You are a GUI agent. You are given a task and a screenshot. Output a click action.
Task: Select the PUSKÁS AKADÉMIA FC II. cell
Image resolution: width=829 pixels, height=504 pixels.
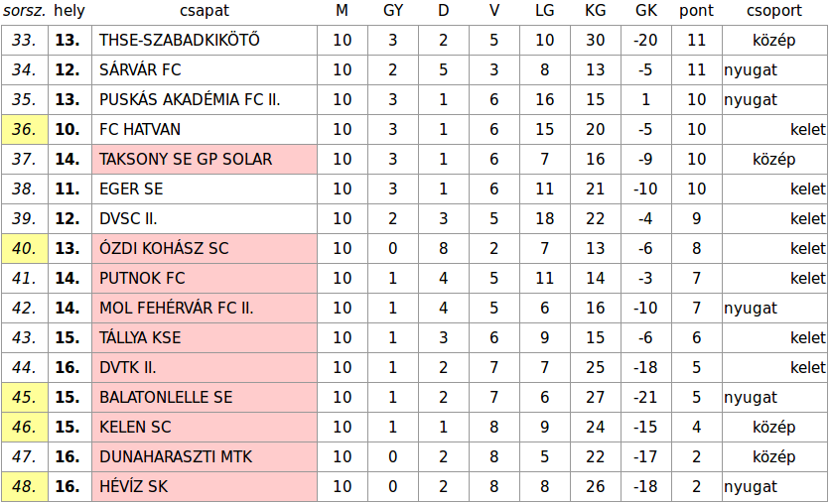tap(205, 99)
